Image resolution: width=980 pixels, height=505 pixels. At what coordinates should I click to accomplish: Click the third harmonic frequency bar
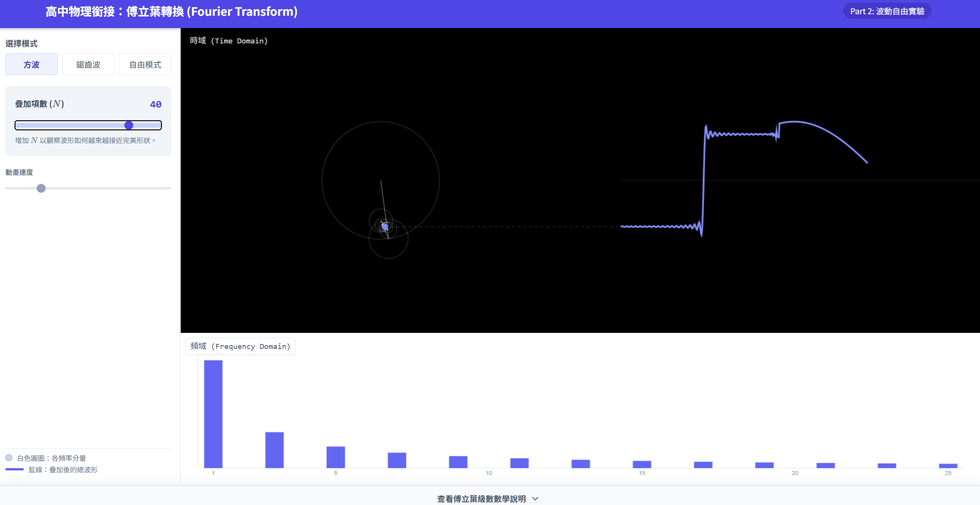[x=275, y=450]
